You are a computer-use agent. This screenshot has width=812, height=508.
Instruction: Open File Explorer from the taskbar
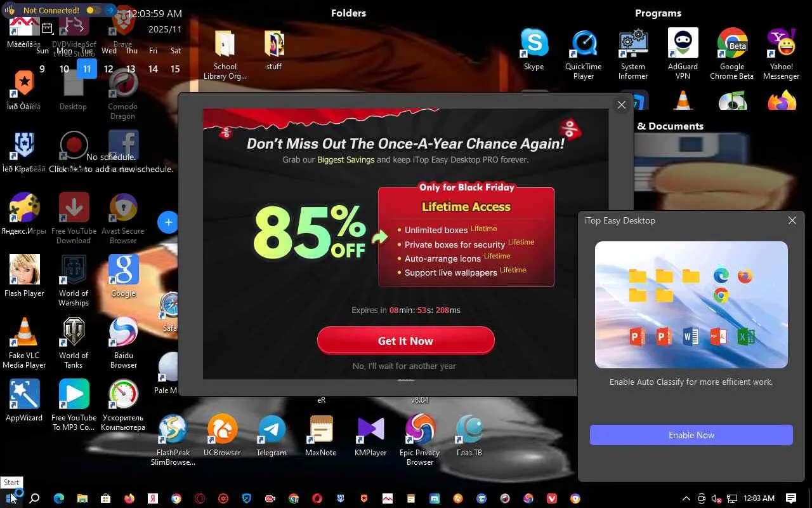82,498
